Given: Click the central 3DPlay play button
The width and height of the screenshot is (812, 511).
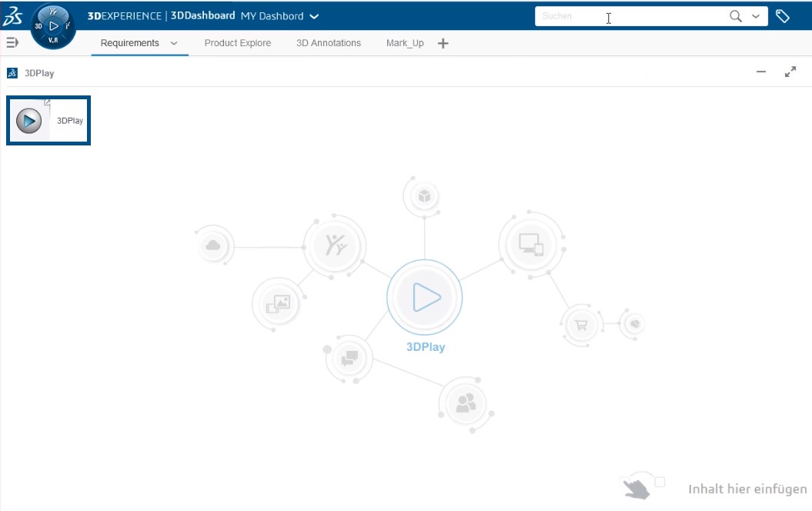Looking at the screenshot, I should pos(425,297).
